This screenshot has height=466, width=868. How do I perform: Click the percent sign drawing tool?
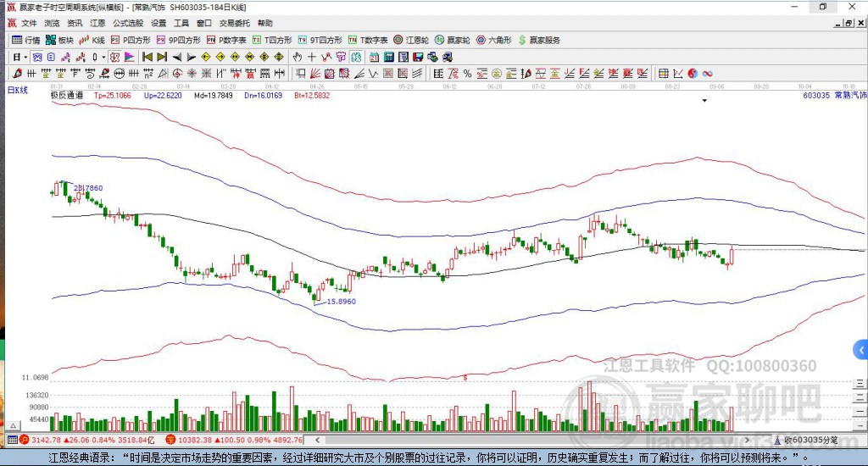point(467,74)
